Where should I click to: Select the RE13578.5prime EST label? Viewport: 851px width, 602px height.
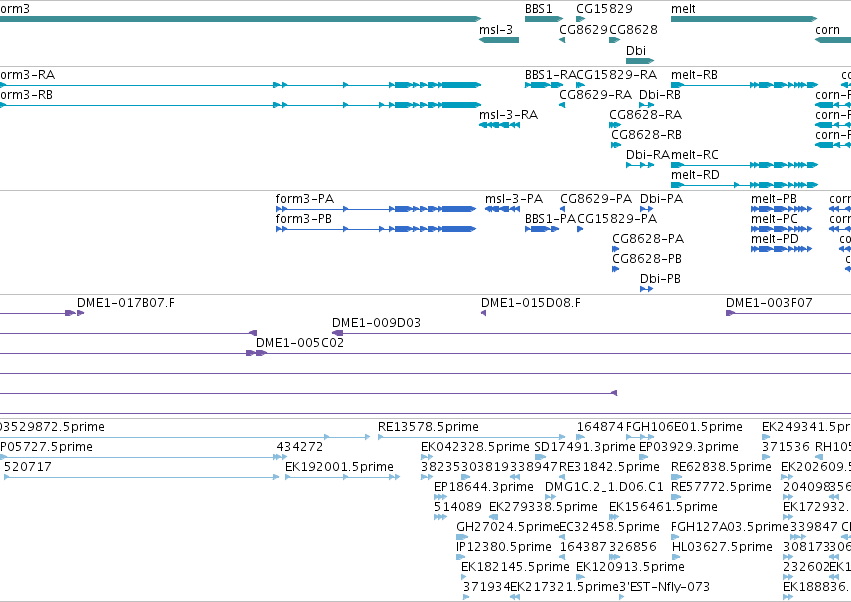click(x=429, y=427)
